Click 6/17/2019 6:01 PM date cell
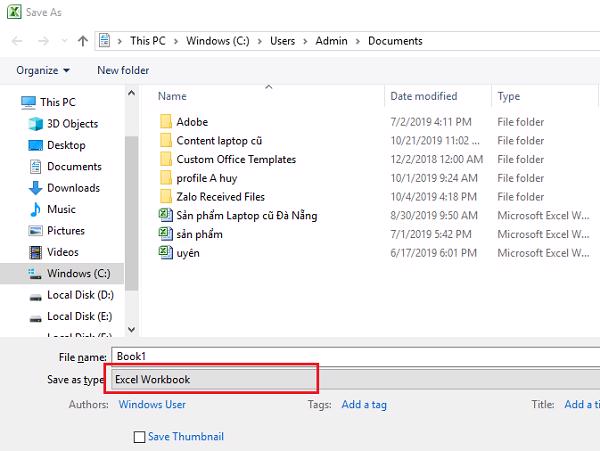 434,253
